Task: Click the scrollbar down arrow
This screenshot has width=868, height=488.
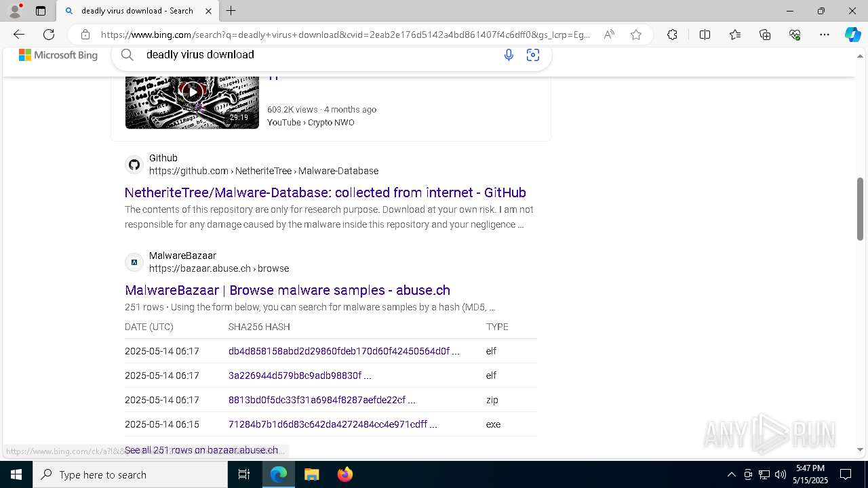Action: tap(860, 449)
